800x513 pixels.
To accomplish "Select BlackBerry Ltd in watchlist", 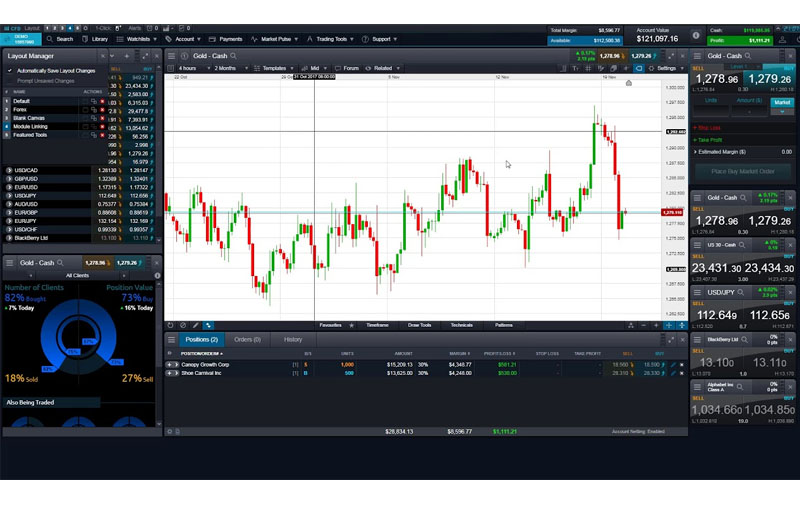I will 82,238.
